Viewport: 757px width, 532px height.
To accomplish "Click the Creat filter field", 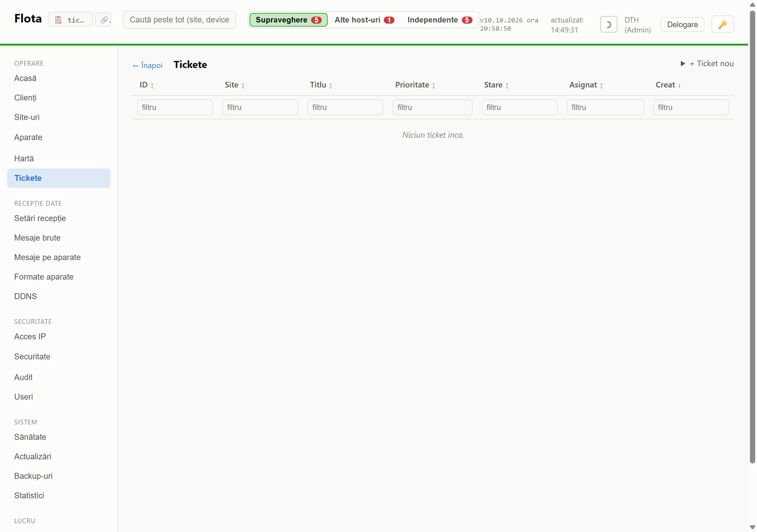I will (x=691, y=108).
